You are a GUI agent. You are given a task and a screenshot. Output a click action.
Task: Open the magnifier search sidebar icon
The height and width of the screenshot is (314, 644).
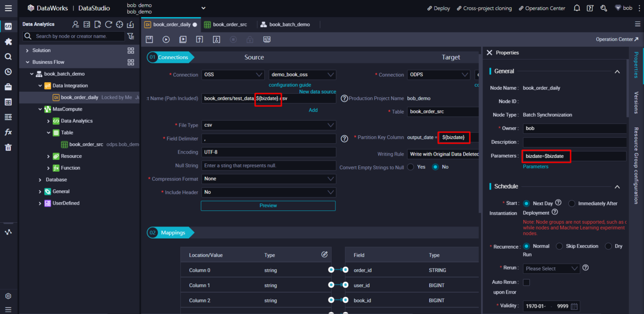click(x=8, y=56)
